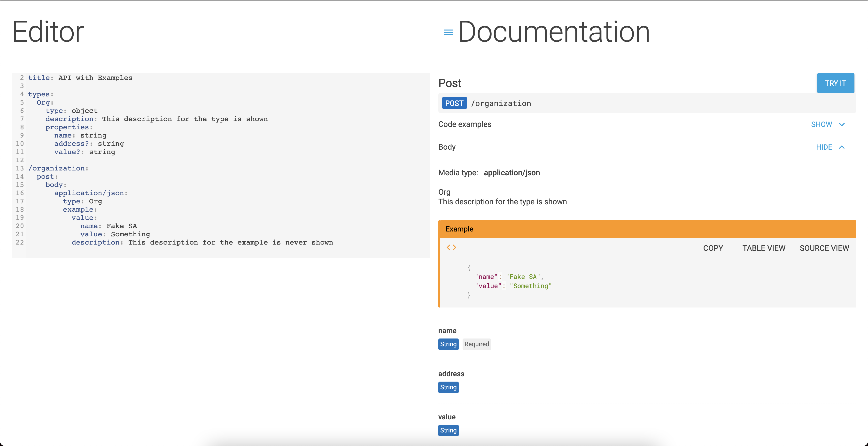Click the orange code brackets icon
The image size is (868, 446).
pos(451,248)
